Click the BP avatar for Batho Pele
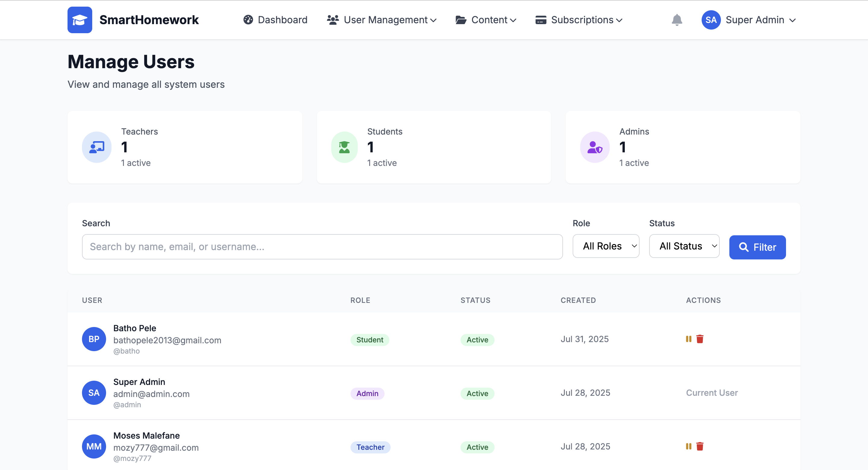 click(94, 339)
